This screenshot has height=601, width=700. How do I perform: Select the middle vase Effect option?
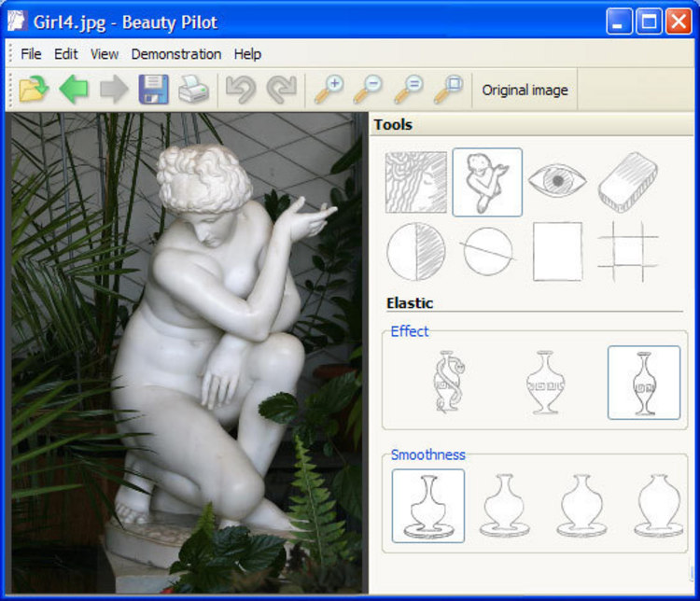pos(546,382)
